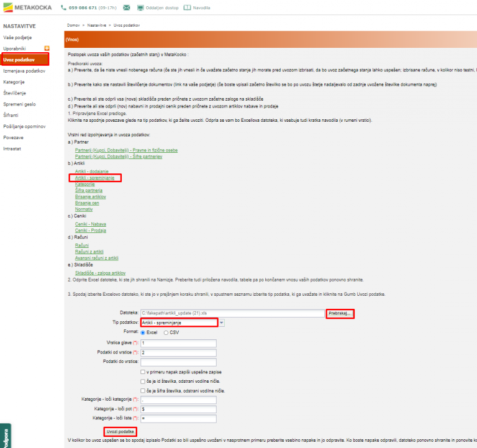Click the orange plus icon beside Uporabniki
The height and width of the screenshot is (448, 477).
coord(47,48)
